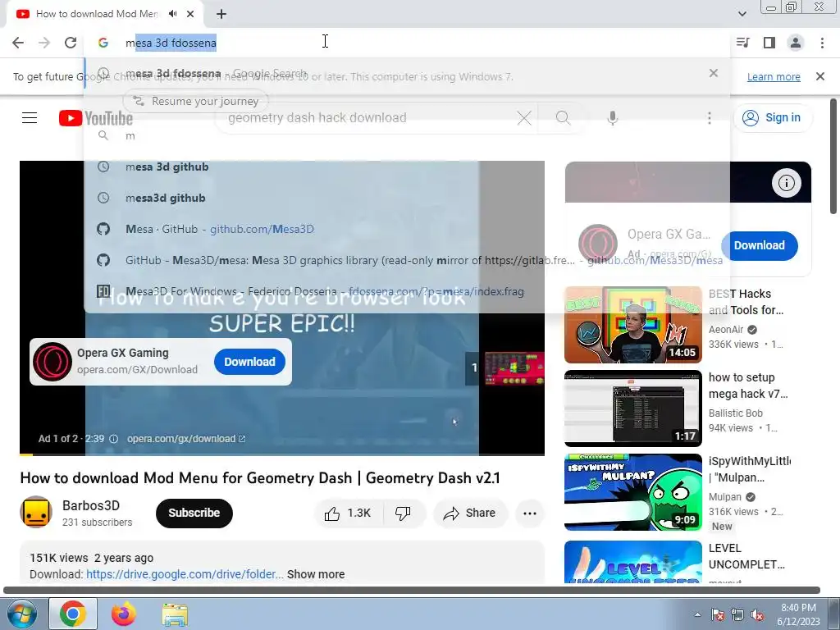This screenshot has width=840, height=630.
Task: Open the Barbos3D channel name
Action: pyautogui.click(x=91, y=505)
